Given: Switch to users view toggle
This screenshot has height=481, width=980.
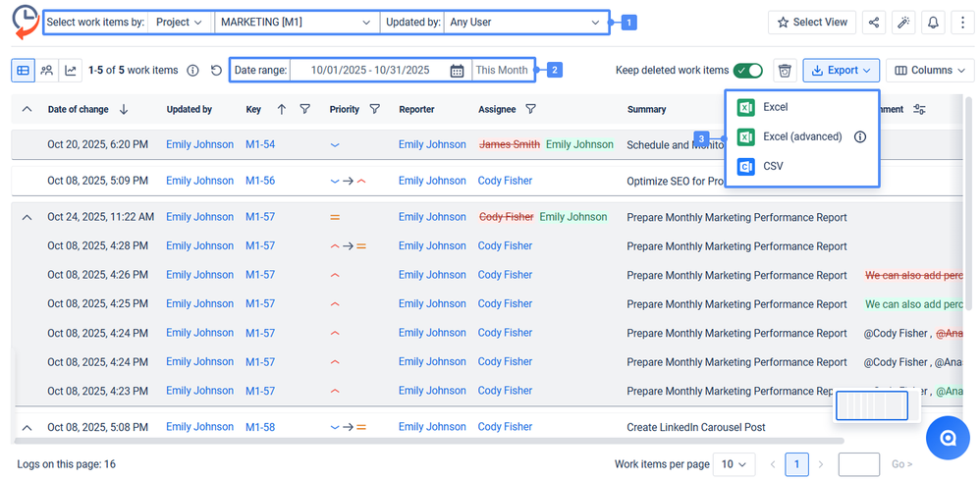Looking at the screenshot, I should tap(46, 71).
